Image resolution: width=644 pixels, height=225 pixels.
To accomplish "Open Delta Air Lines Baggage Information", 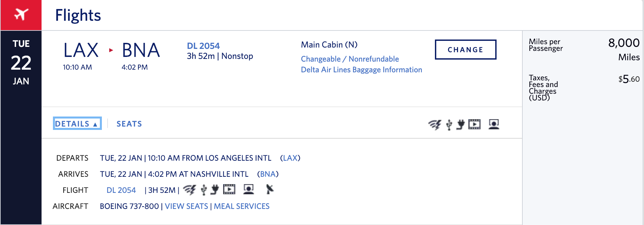I will [x=361, y=70].
